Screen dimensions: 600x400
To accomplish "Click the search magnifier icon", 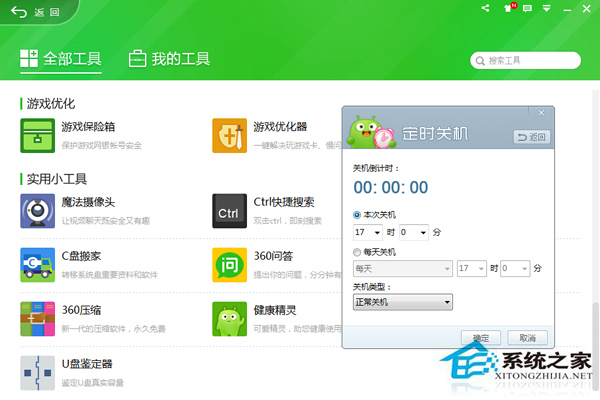I will pyautogui.click(x=480, y=60).
